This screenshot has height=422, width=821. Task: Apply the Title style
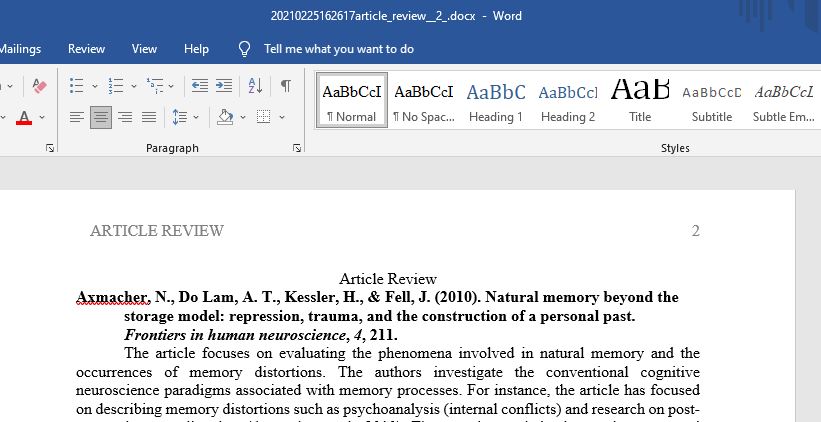[x=640, y=100]
